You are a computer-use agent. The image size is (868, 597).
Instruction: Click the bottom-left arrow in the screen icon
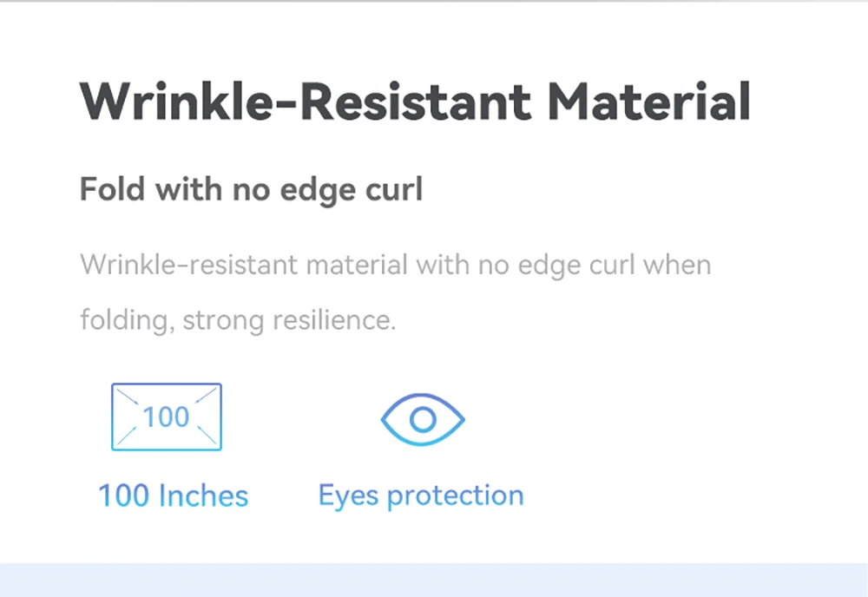click(127, 436)
